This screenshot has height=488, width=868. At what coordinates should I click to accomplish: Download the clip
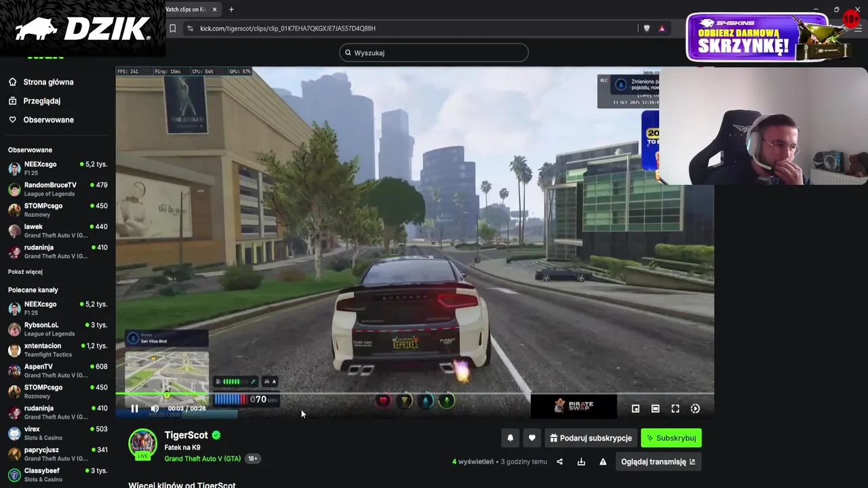click(581, 462)
